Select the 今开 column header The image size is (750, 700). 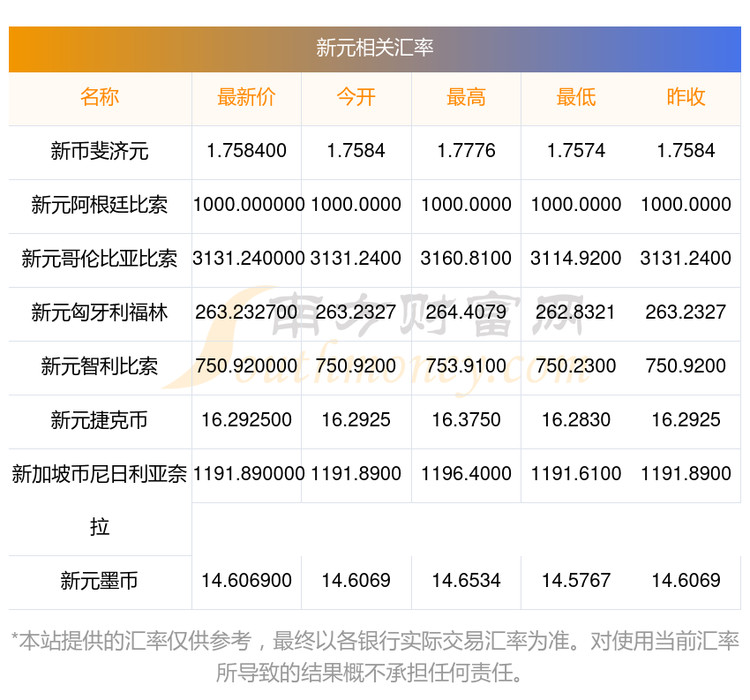tap(356, 97)
